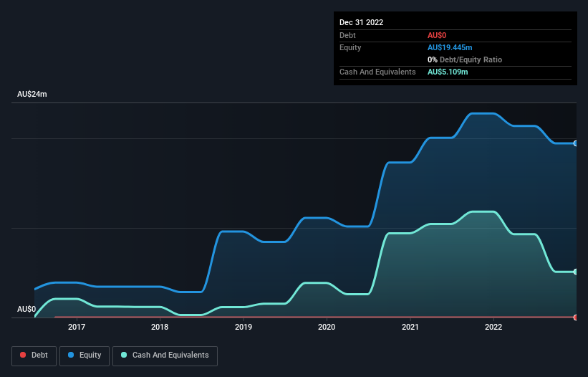
Task: Toggle the Equity series legend button
Action: click(85, 355)
